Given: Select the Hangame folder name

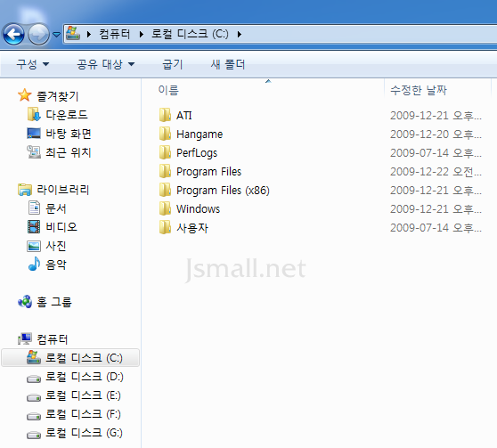Looking at the screenshot, I should pos(200,134).
